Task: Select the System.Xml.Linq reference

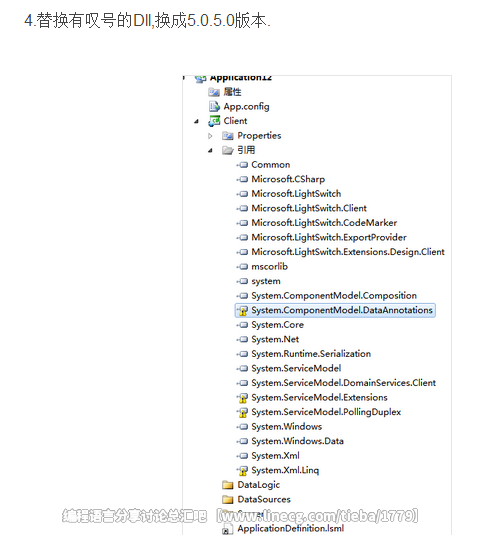Action: tap(285, 471)
